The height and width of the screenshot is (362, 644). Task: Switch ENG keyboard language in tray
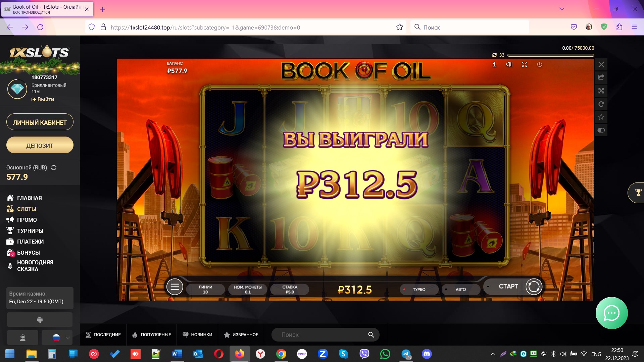(596, 354)
